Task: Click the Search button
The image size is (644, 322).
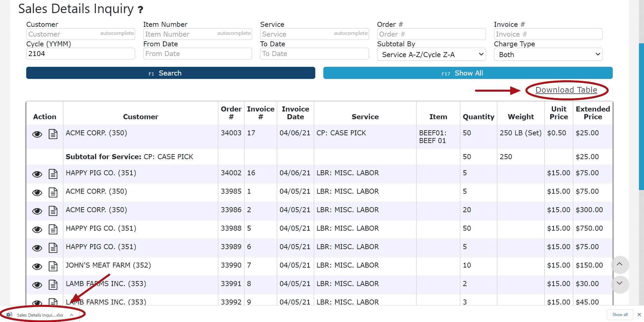Action: click(170, 73)
